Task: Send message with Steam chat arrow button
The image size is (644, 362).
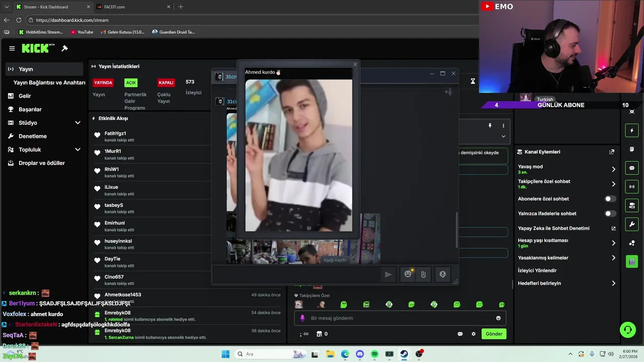Action: 388,275
